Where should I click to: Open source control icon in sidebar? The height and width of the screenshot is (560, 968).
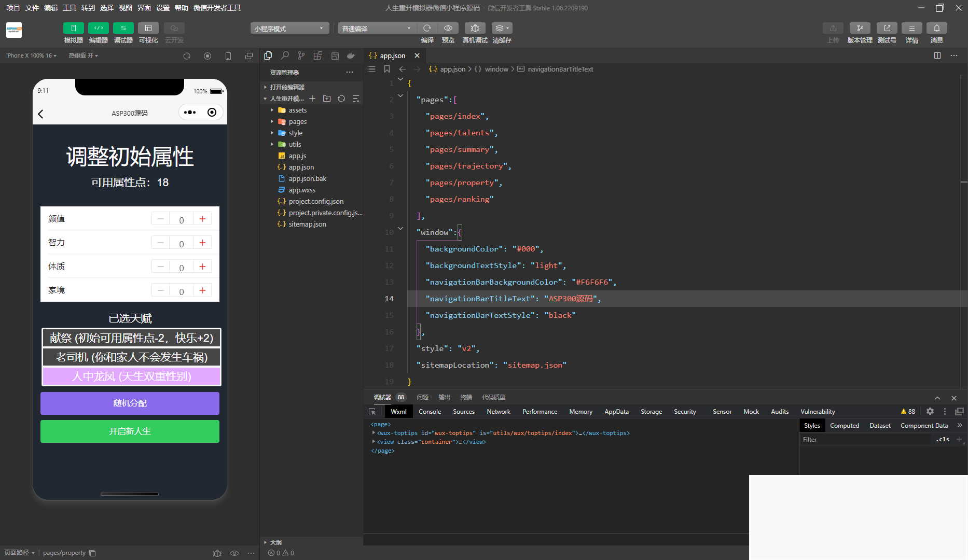pyautogui.click(x=301, y=55)
